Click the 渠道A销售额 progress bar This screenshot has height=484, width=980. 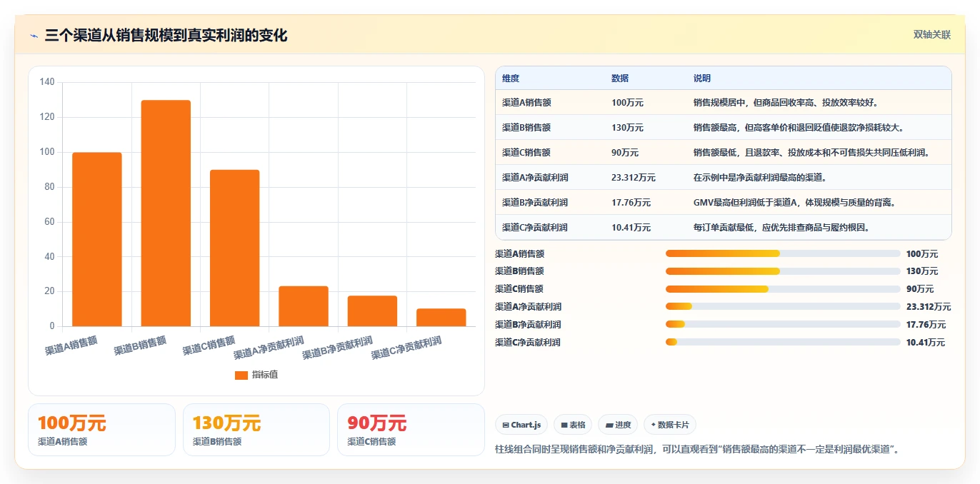(x=783, y=253)
